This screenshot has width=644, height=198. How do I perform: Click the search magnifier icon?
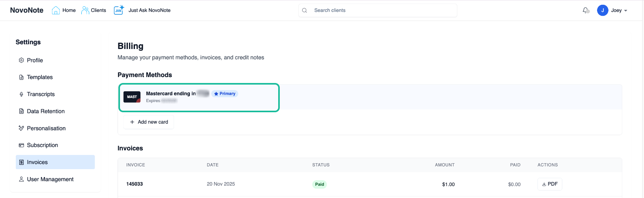click(x=305, y=10)
